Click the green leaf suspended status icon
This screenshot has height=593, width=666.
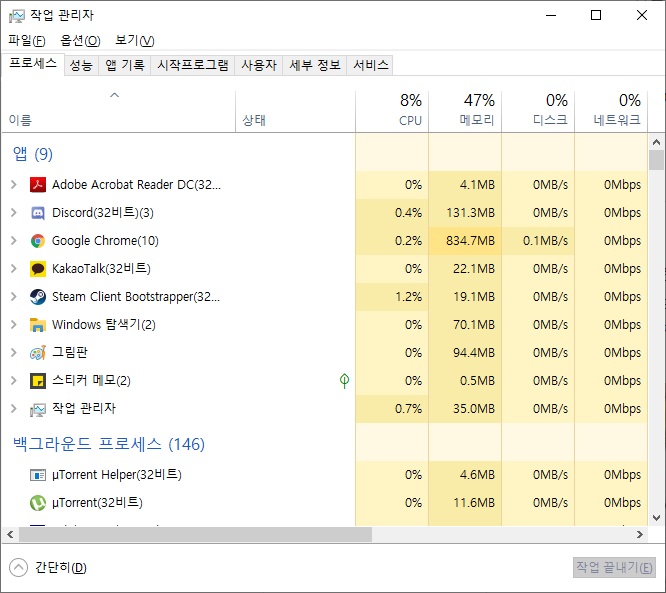point(344,381)
